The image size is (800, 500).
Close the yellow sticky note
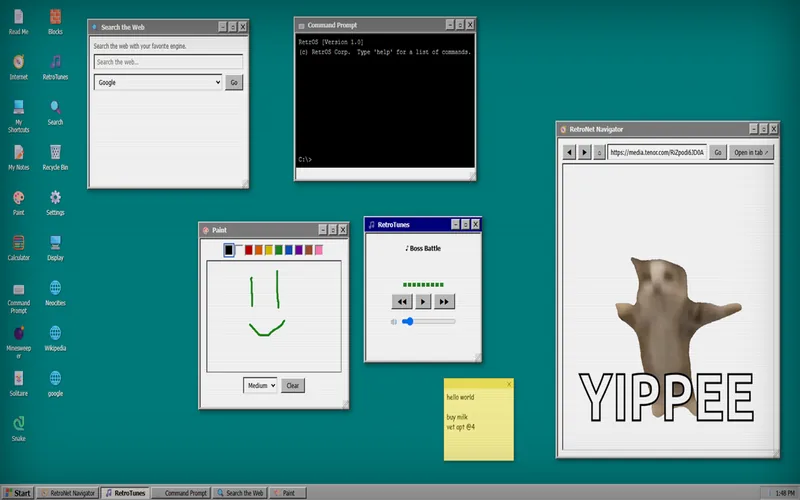(x=509, y=384)
